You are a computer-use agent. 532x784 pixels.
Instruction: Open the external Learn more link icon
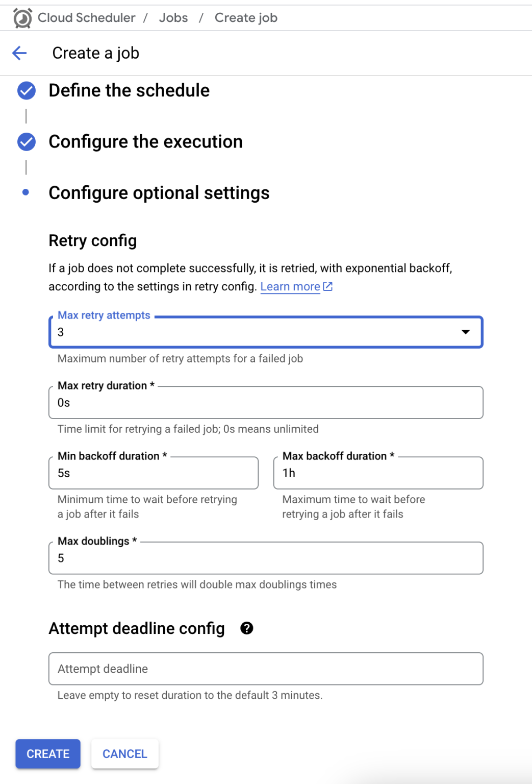(x=327, y=286)
